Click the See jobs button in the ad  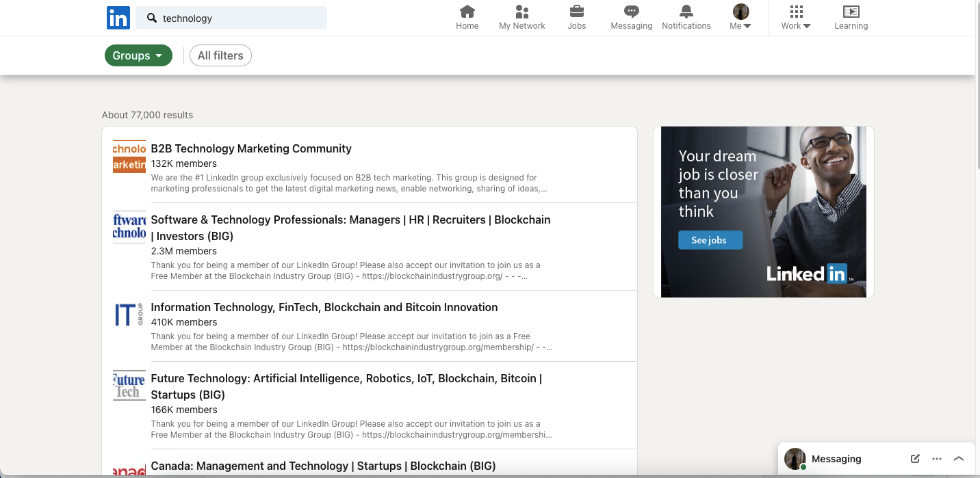(710, 240)
